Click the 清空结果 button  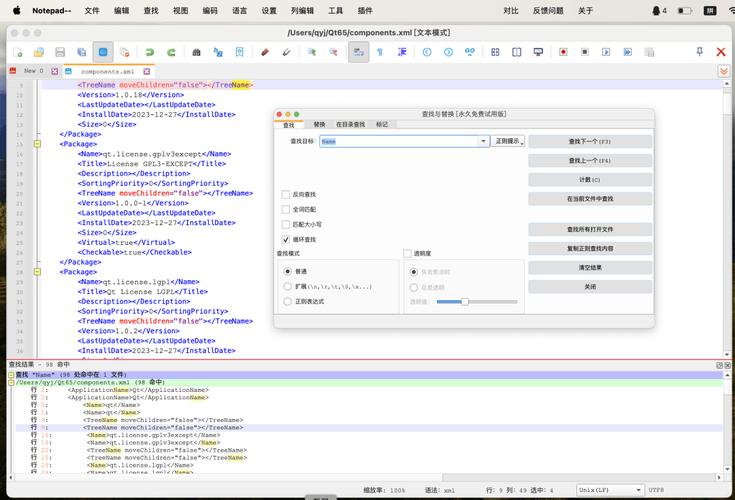click(x=589, y=267)
